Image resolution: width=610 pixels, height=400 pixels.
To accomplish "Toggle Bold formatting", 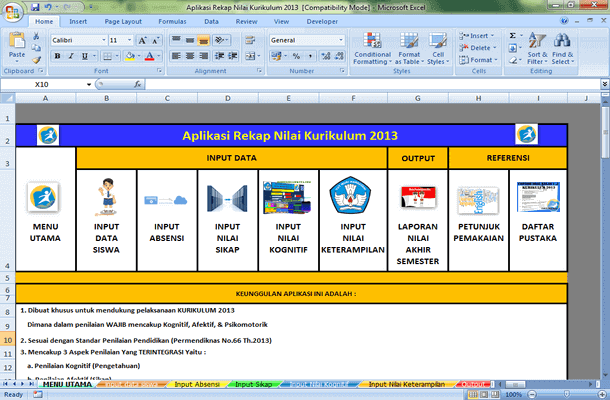I will [57, 56].
